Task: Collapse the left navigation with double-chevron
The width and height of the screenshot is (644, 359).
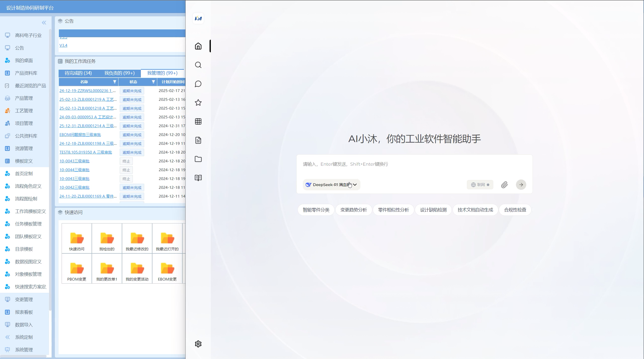Action: pos(44,23)
